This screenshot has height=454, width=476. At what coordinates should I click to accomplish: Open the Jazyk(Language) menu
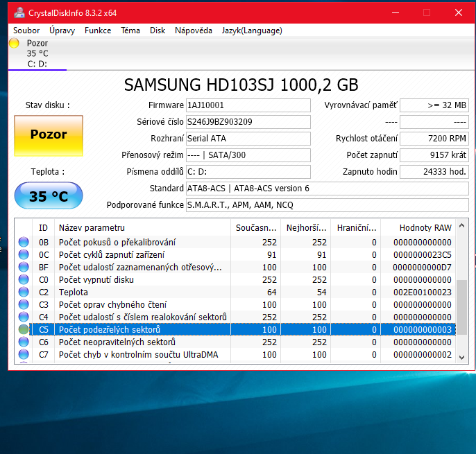tap(252, 30)
